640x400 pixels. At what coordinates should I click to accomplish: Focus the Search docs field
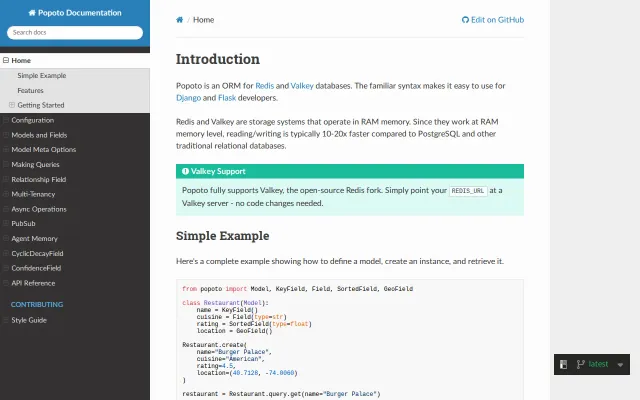(x=75, y=33)
